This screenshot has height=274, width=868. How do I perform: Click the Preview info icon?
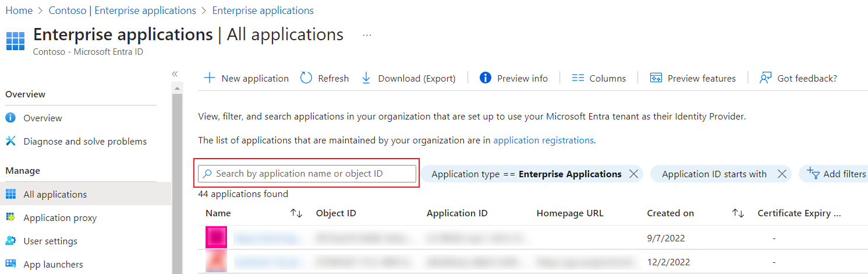(486, 78)
